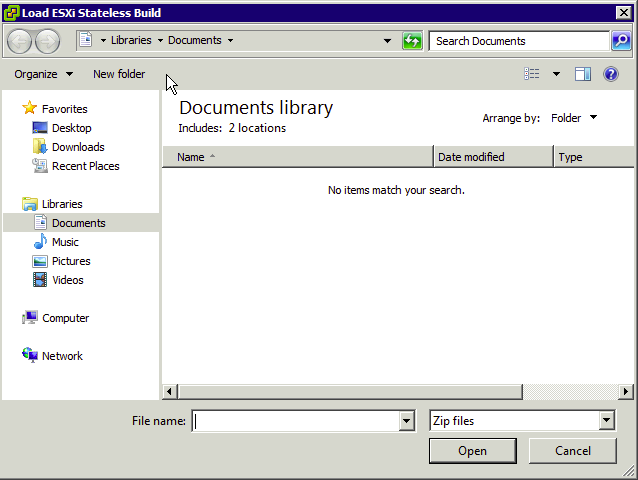This screenshot has width=638, height=480.
Task: Click Libraries in the address breadcrumb
Action: click(x=131, y=40)
